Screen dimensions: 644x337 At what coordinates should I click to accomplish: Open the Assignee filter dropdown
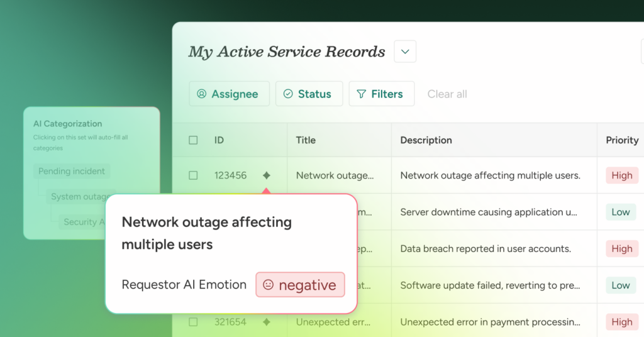coord(229,94)
